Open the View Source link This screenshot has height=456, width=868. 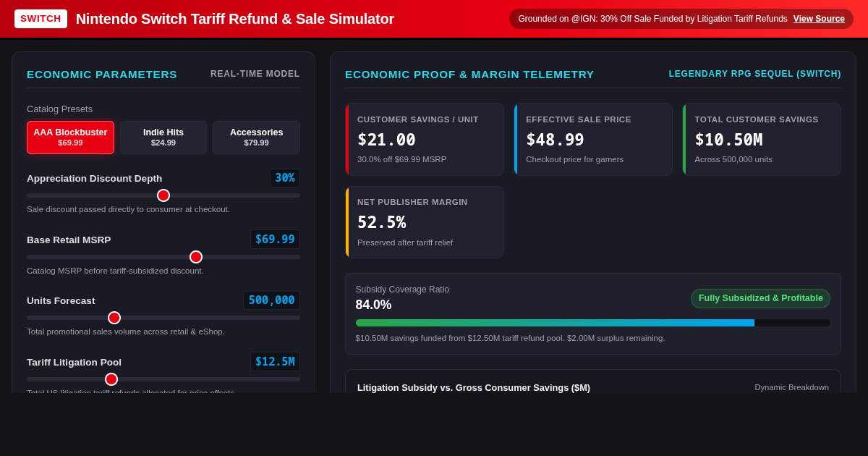coord(819,19)
